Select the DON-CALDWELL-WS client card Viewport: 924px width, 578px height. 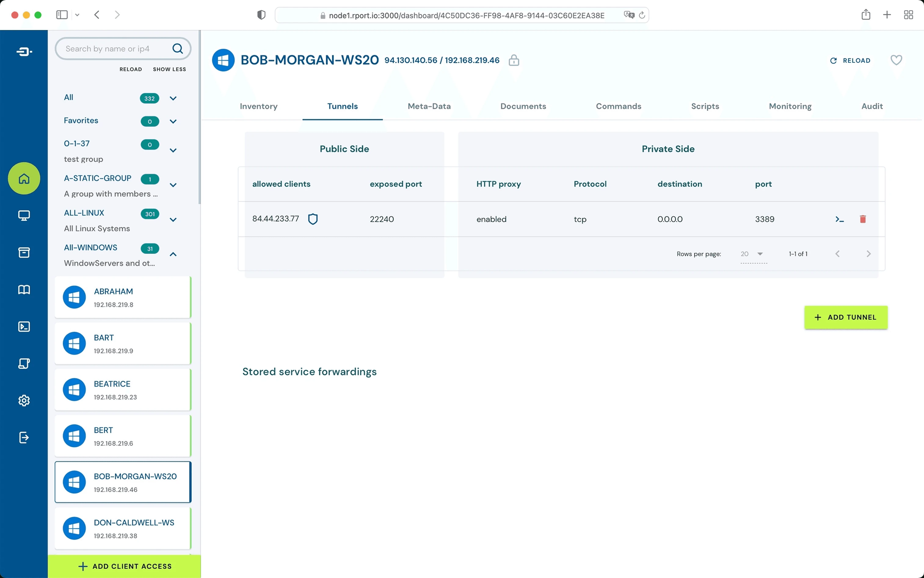(x=123, y=529)
